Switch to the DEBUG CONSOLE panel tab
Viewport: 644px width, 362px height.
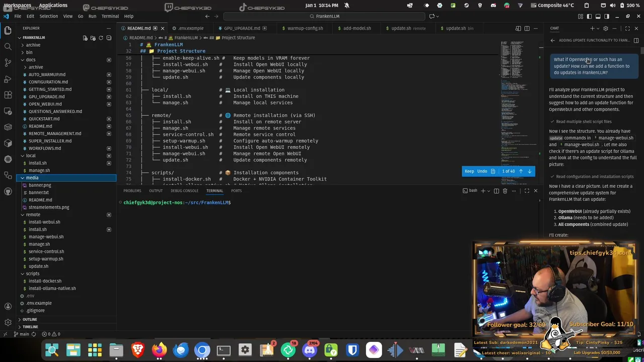[x=184, y=191]
